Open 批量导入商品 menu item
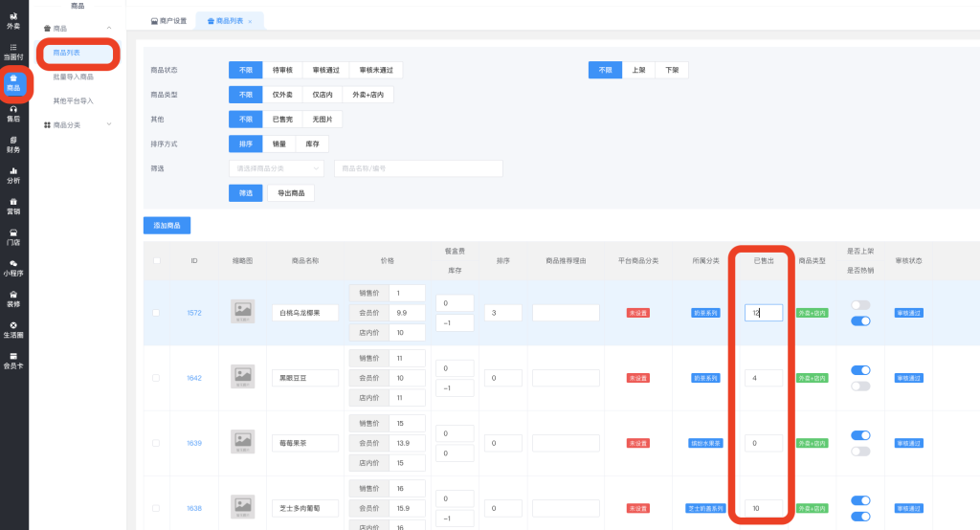The height and width of the screenshot is (530, 980). coord(74,77)
